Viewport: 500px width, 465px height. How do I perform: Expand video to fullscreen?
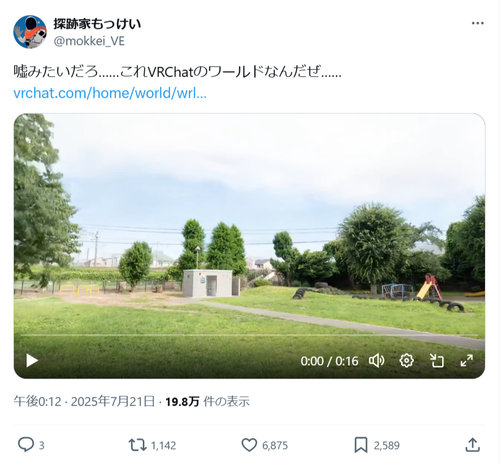coord(467,361)
